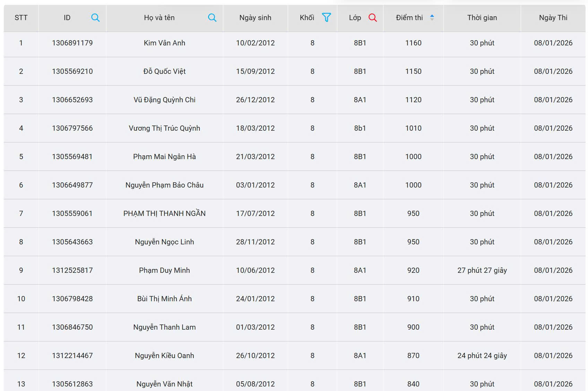The height and width of the screenshot is (391, 588).
Task: Click score 1010 of Vương Thị Trúc Quỳnh
Action: pos(413,128)
